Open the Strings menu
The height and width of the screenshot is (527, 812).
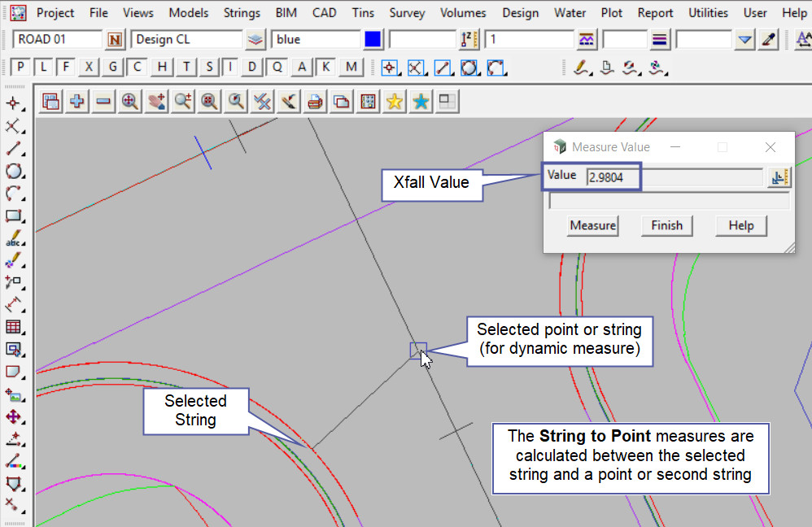(x=242, y=13)
